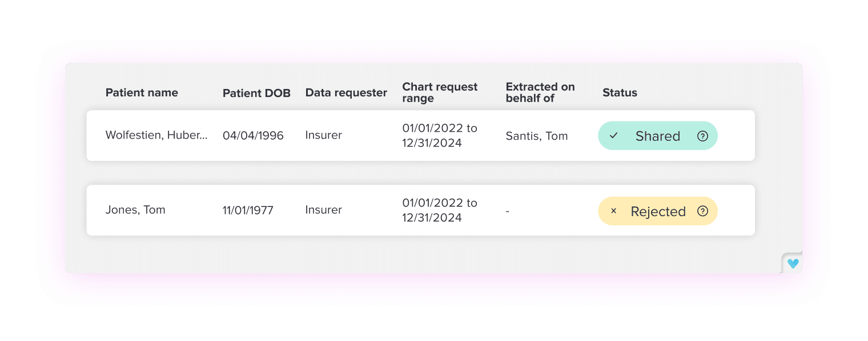Click the checkmark icon in Shared badge

614,136
